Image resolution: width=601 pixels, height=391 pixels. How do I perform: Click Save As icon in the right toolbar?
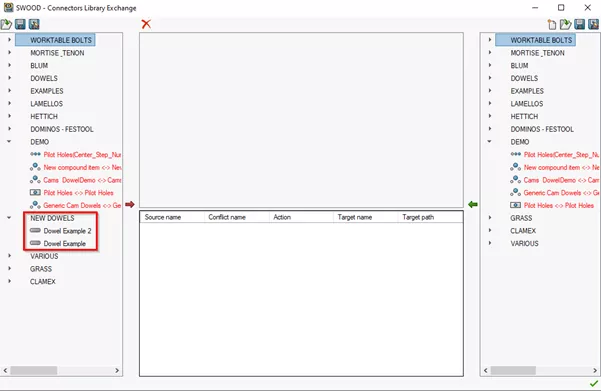click(x=593, y=25)
